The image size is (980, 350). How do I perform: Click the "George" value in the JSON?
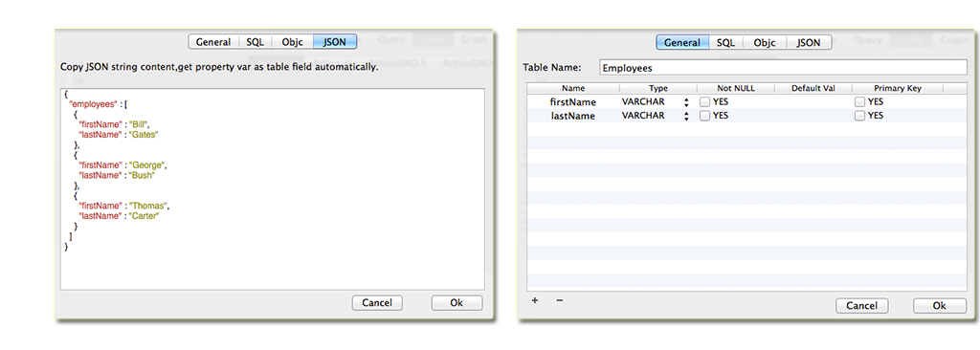pyautogui.click(x=146, y=165)
